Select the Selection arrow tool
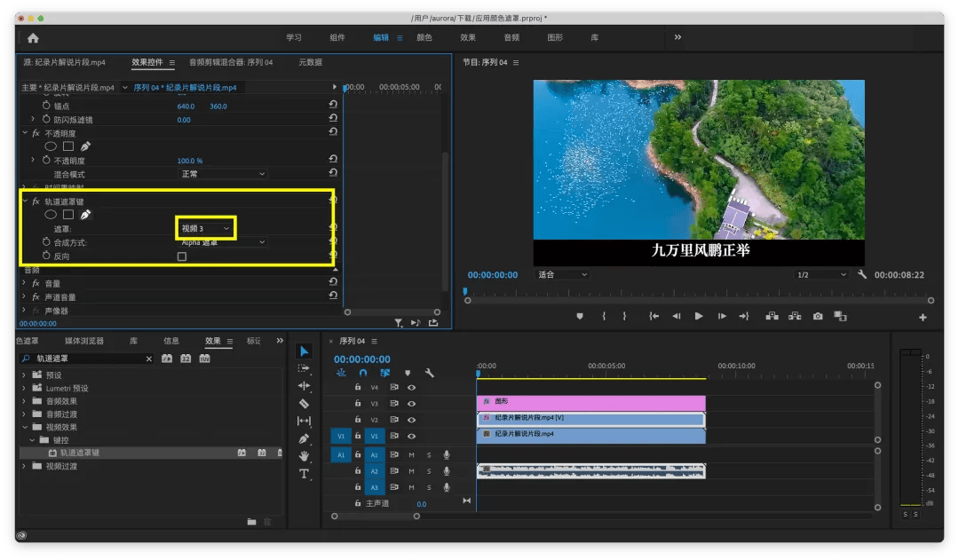This screenshot has width=959, height=560. pyautogui.click(x=304, y=351)
